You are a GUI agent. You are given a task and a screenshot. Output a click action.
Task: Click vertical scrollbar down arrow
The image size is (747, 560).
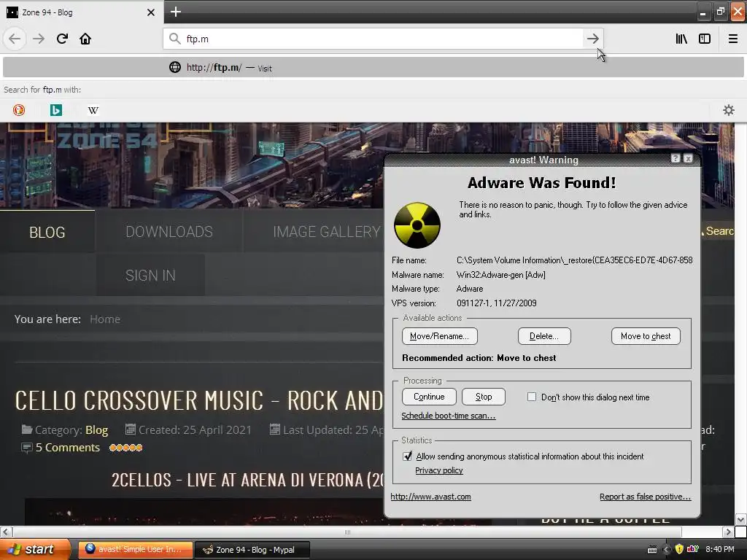(740, 519)
